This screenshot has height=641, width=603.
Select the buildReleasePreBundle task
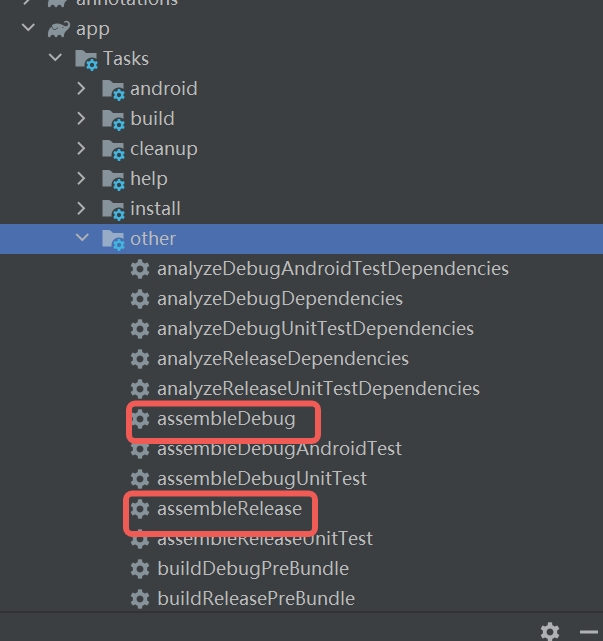point(255,599)
